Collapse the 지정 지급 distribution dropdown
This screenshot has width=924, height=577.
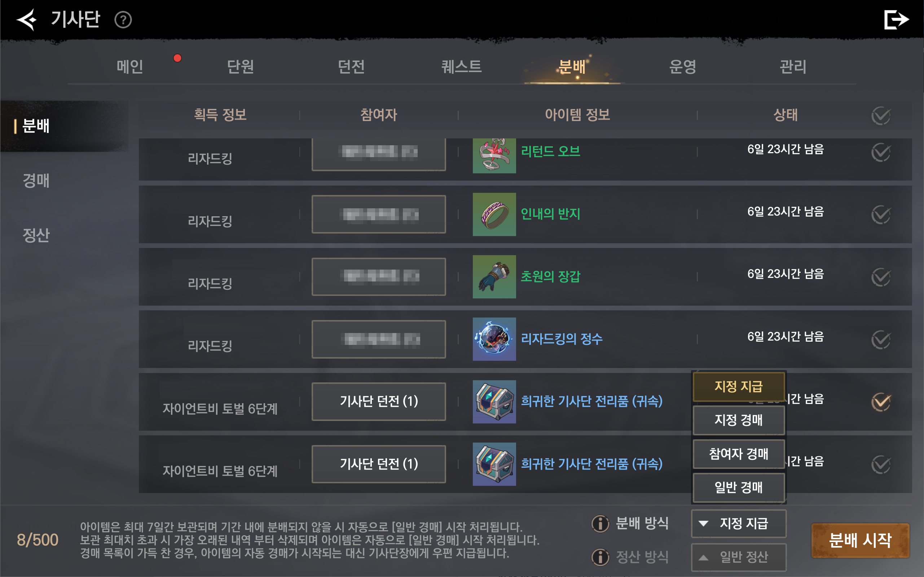[x=738, y=523]
